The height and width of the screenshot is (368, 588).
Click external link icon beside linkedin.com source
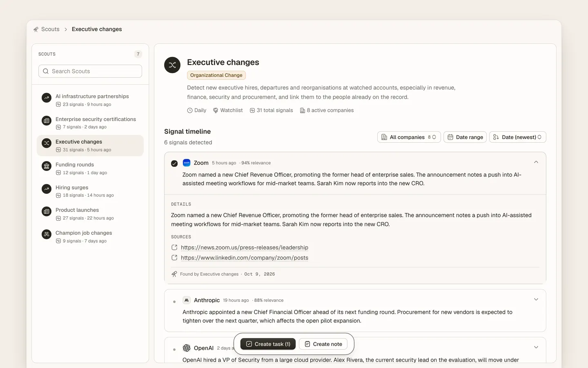(174, 258)
